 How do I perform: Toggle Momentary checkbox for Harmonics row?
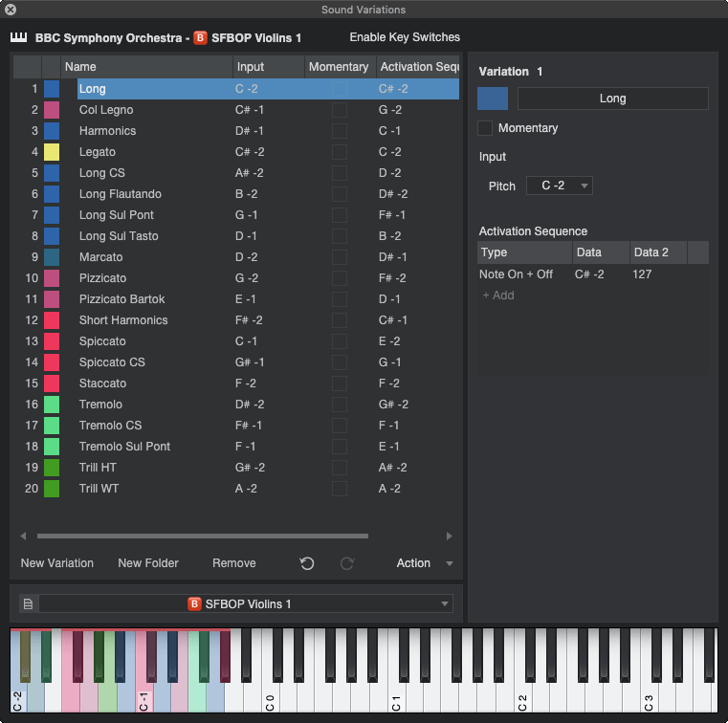coord(340,131)
